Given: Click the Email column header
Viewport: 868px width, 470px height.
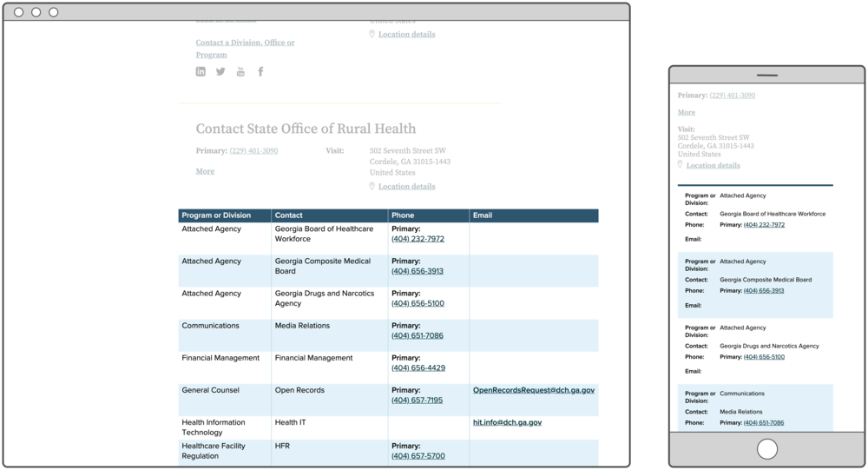Looking at the screenshot, I should [x=534, y=215].
